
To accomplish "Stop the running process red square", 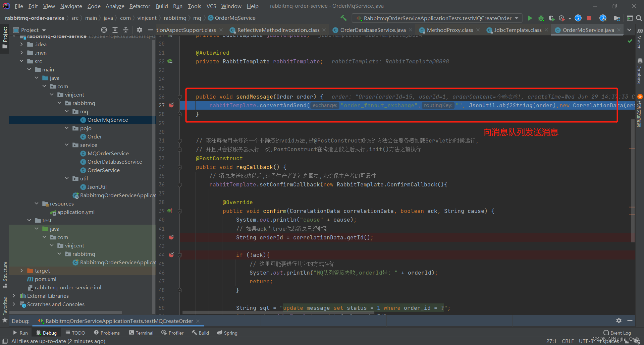I will pyautogui.click(x=589, y=18).
